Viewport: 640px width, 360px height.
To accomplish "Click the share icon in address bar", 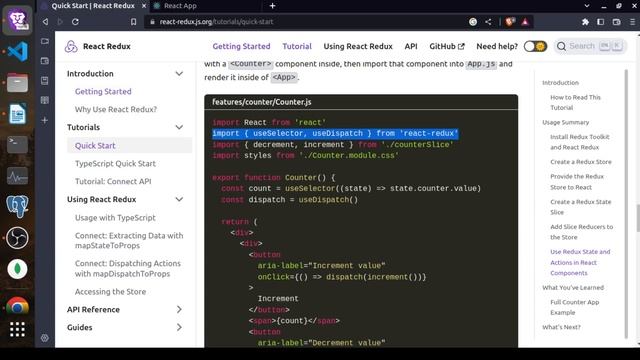I will click(x=488, y=22).
